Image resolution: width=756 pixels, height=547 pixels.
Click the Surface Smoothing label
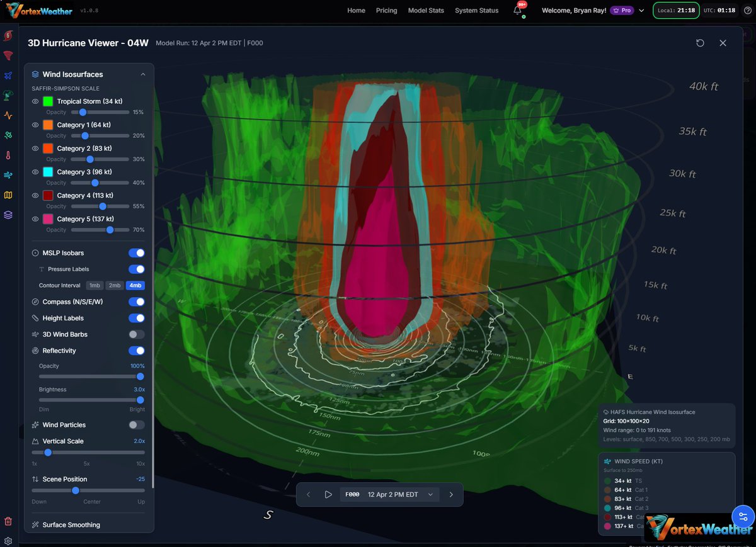pos(71,525)
